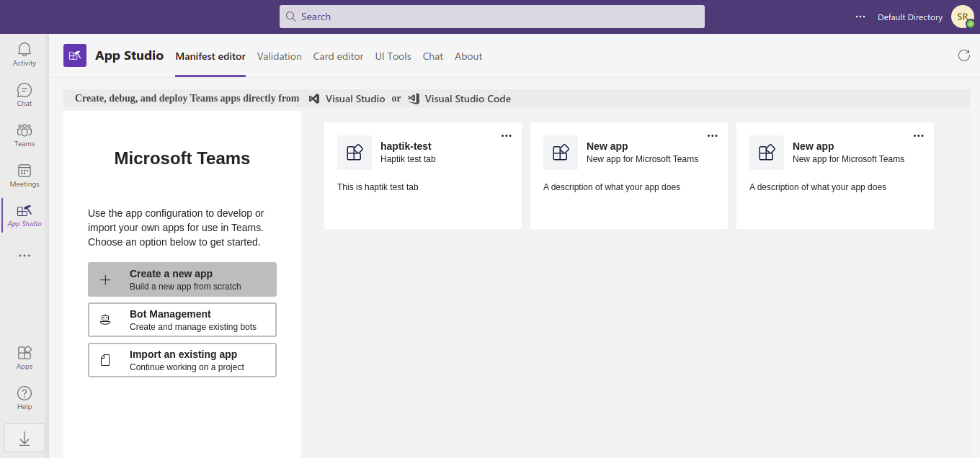Click the 'Haptik test tab' subtitle
The height and width of the screenshot is (458, 980).
click(408, 159)
